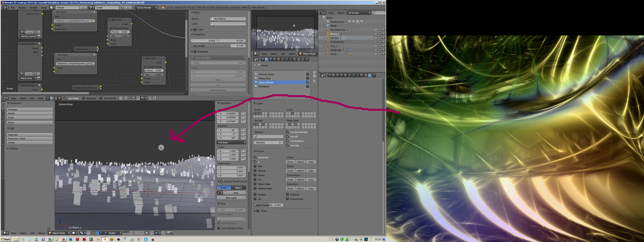Open the World properties tab in the left properties panel

pyautogui.click(x=275, y=59)
